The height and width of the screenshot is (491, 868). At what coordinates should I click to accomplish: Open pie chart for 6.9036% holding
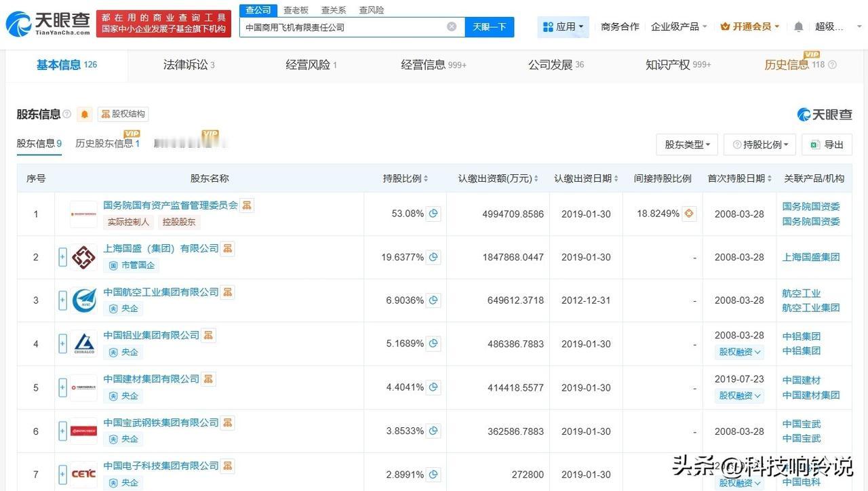433,300
